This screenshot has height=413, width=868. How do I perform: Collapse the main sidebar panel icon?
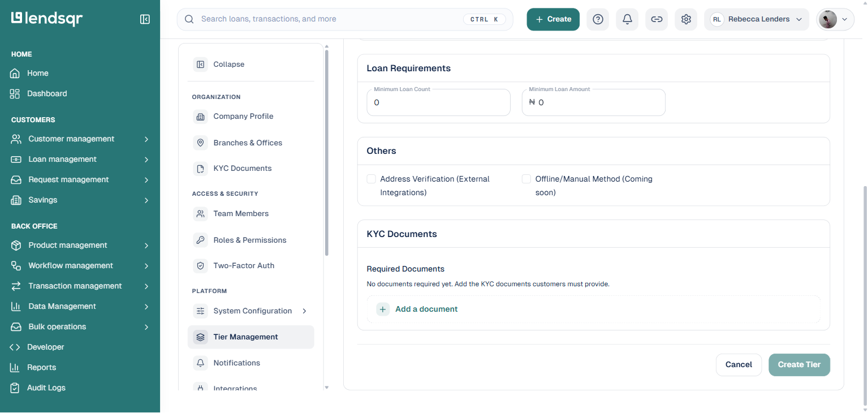[x=145, y=19]
